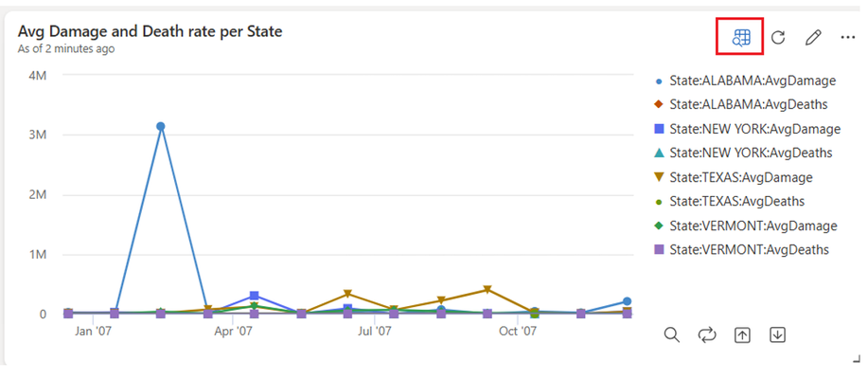Toggle the State:ALABAMA:AvgDamage legend series
This screenshot has height=379, width=868.
tap(745, 81)
